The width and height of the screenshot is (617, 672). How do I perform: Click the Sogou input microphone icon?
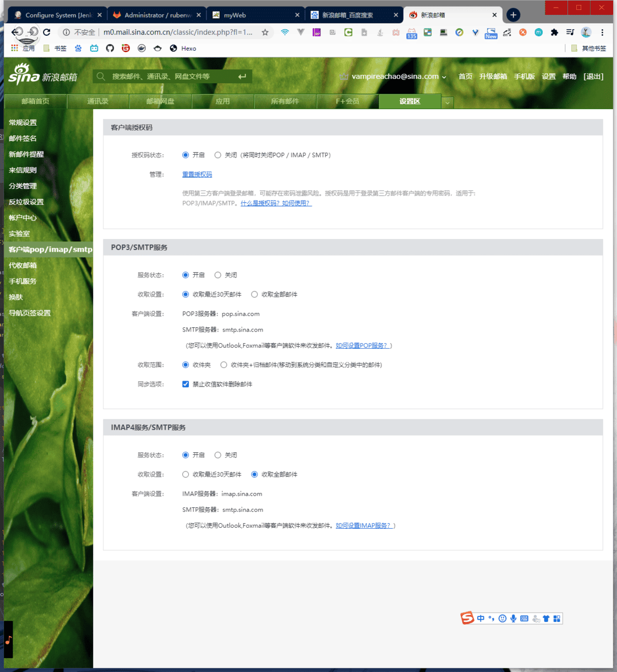click(513, 619)
